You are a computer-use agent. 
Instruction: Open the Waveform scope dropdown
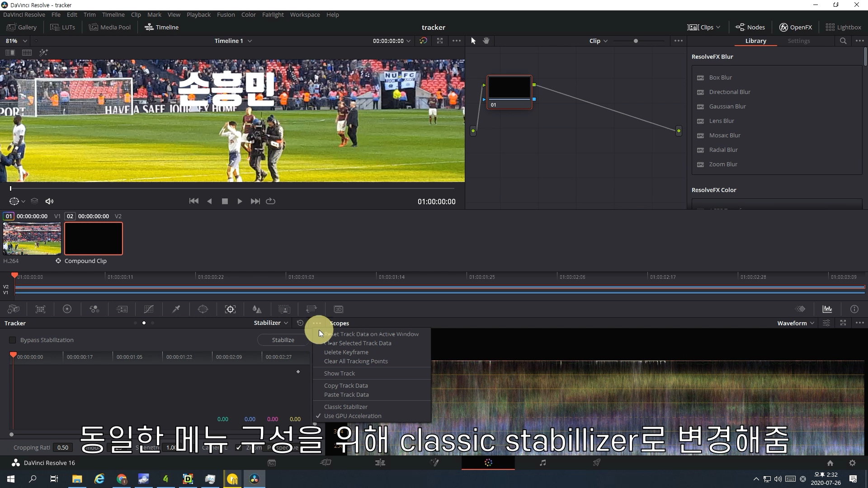[x=795, y=323]
